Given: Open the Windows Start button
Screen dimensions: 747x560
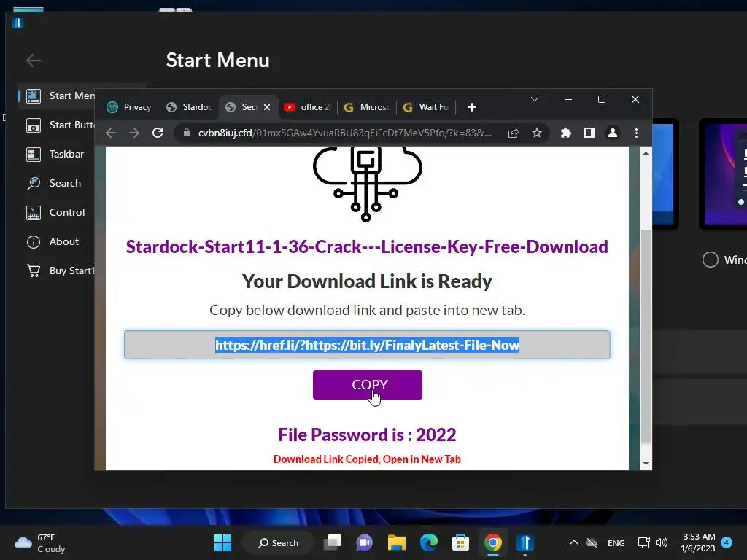Looking at the screenshot, I should point(222,542).
